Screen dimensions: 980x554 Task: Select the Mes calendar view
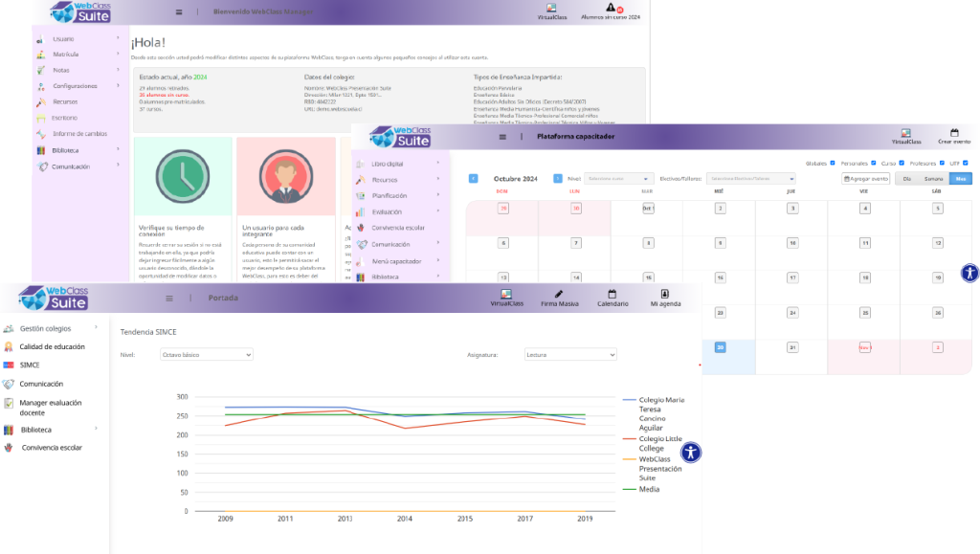(961, 179)
